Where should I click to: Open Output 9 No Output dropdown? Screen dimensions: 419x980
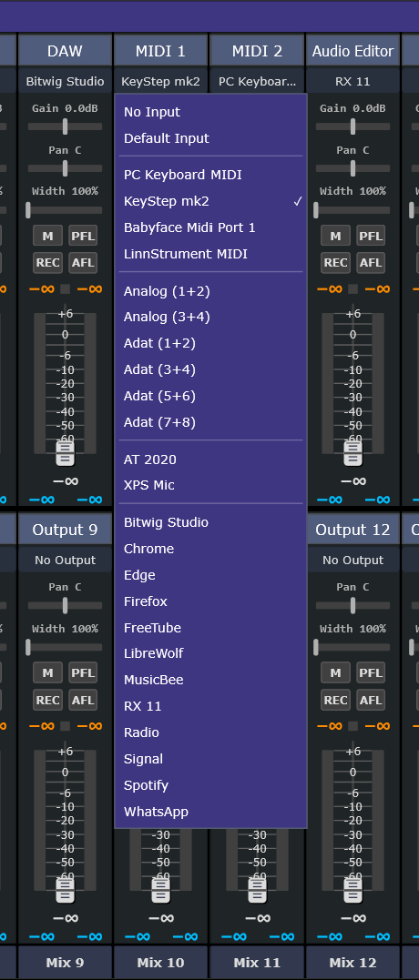(x=65, y=560)
